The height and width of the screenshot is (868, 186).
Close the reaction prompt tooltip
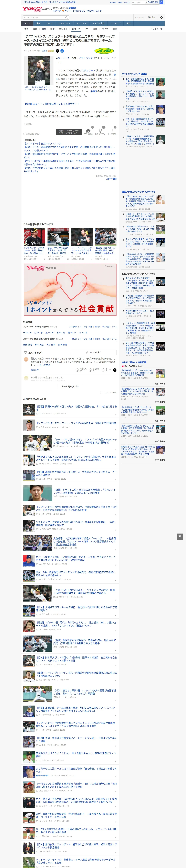(x=81, y=130)
